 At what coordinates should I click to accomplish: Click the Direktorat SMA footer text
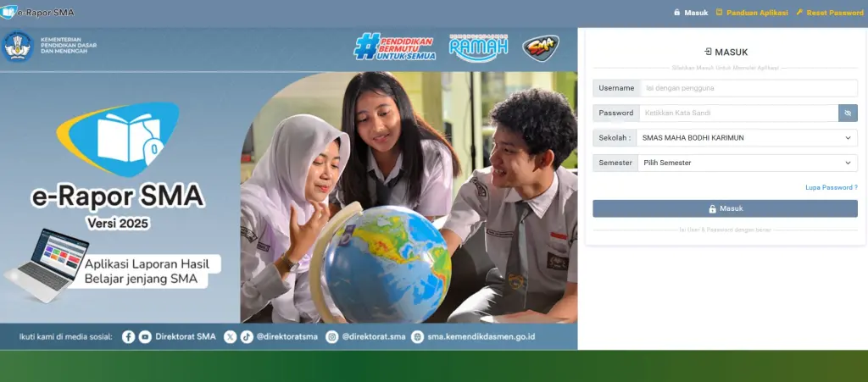[x=186, y=336]
